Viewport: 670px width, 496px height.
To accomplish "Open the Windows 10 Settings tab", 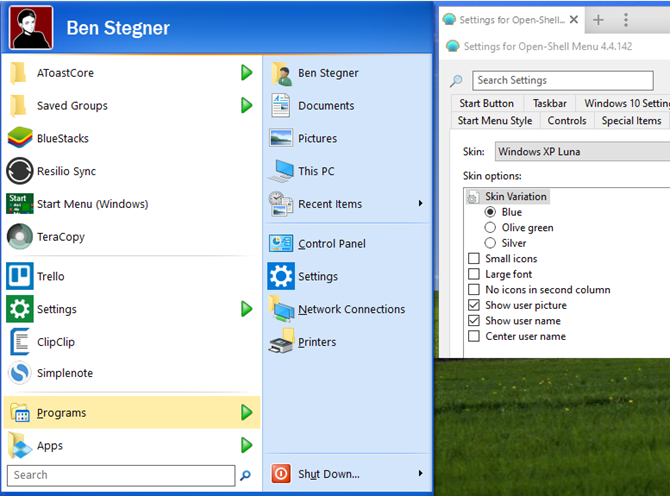I will [624, 103].
